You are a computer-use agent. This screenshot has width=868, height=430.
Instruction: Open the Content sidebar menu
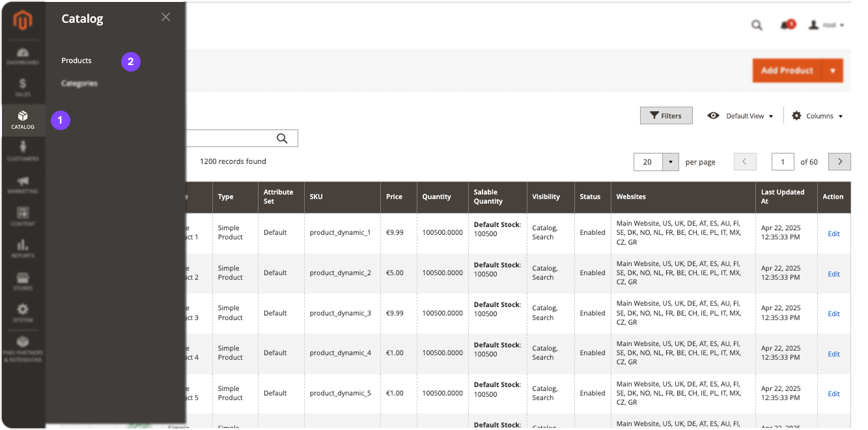(23, 217)
